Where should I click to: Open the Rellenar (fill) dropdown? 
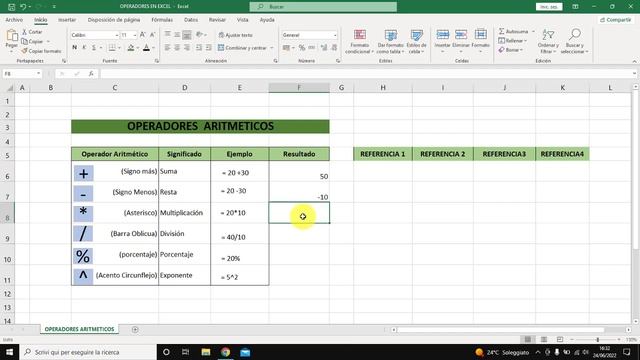click(x=513, y=41)
